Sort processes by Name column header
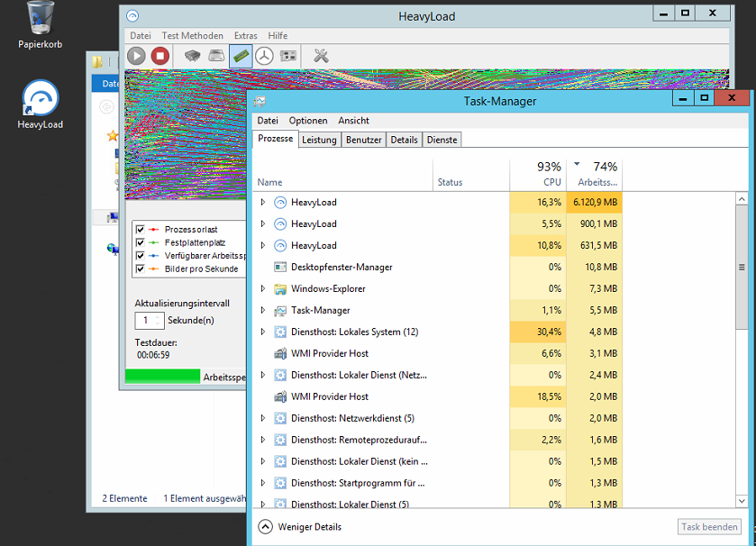This screenshot has height=546, width=756. (x=342, y=175)
